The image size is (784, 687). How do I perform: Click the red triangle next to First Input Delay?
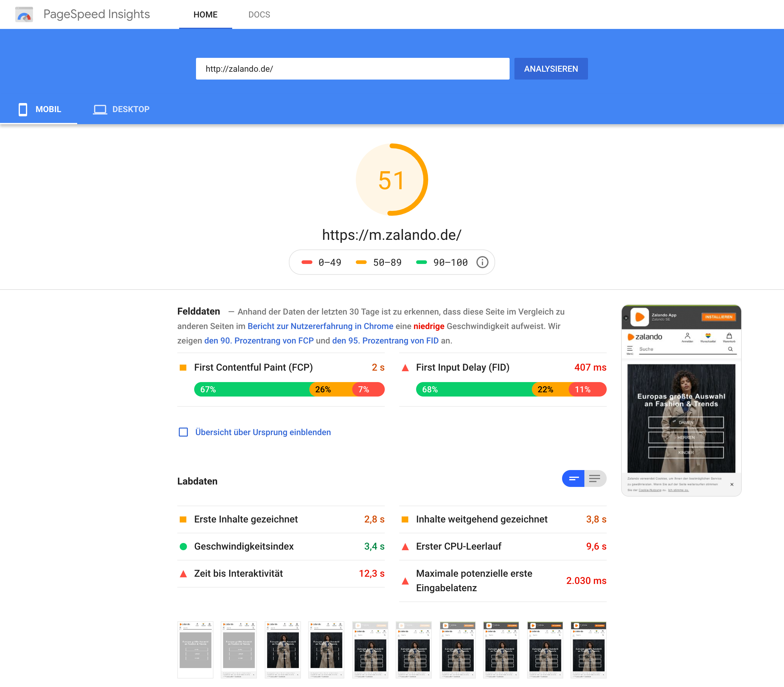coord(405,368)
